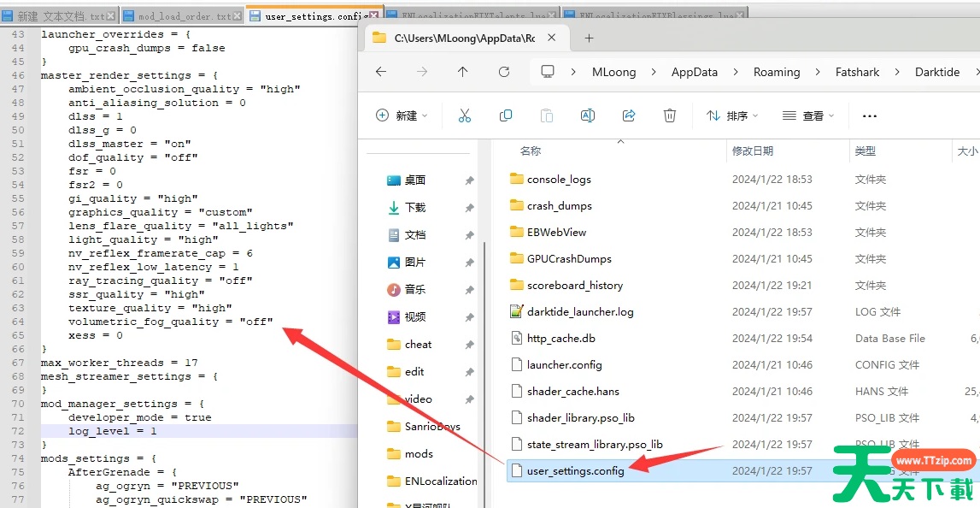Screen dimensions: 980x508
Task: Go back in File Explorer
Action: 380,72
